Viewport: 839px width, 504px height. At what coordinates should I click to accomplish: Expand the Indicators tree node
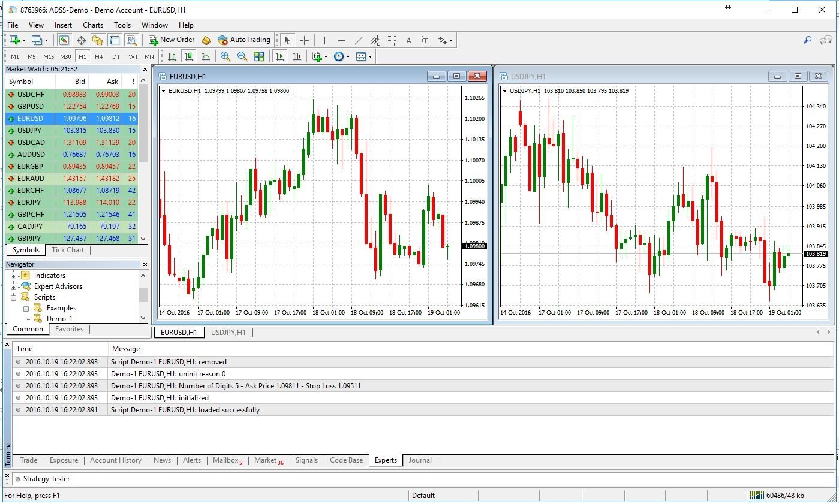pyautogui.click(x=13, y=276)
